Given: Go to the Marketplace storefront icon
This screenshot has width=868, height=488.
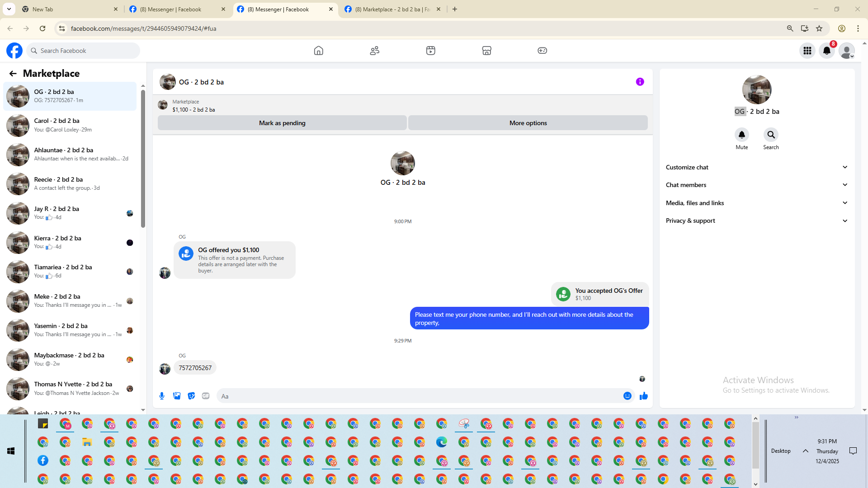Looking at the screenshot, I should [486, 51].
